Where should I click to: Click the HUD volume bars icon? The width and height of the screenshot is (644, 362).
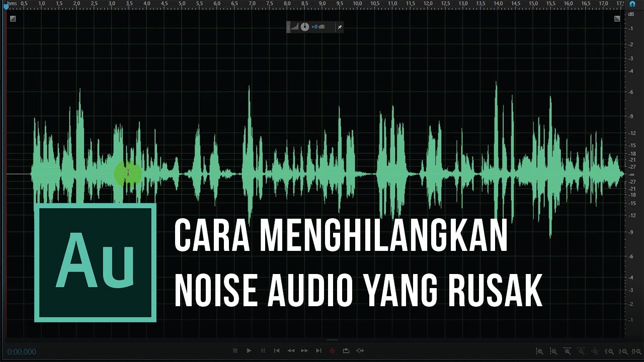[x=295, y=27]
